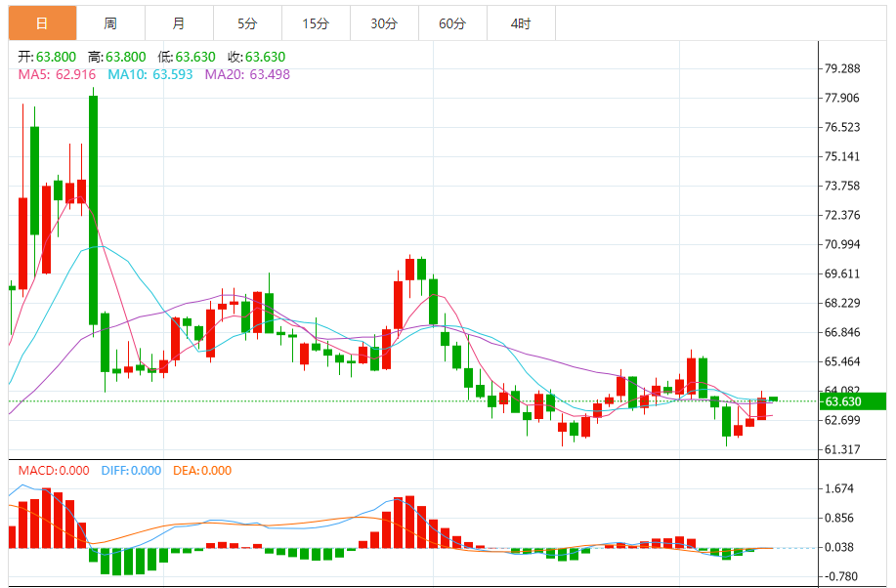
Task: Click the green 63.630 current price tag
Action: (x=852, y=401)
